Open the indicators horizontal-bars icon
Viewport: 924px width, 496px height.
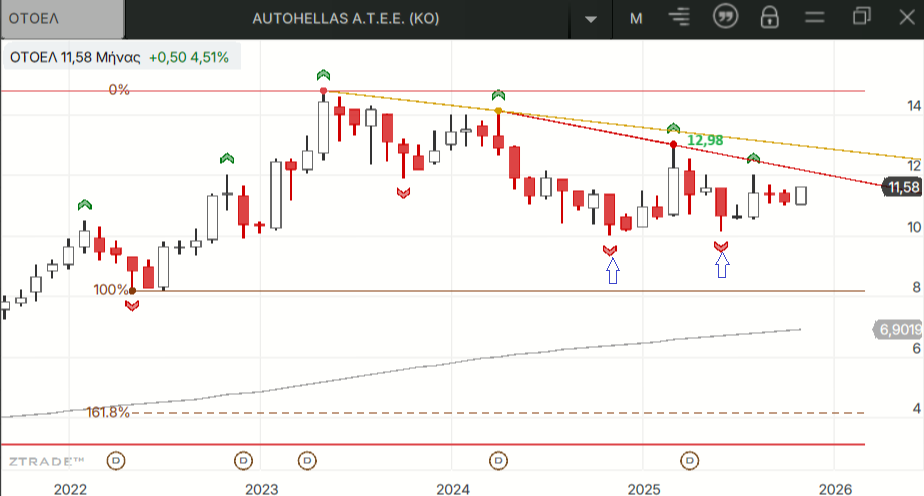pos(681,18)
